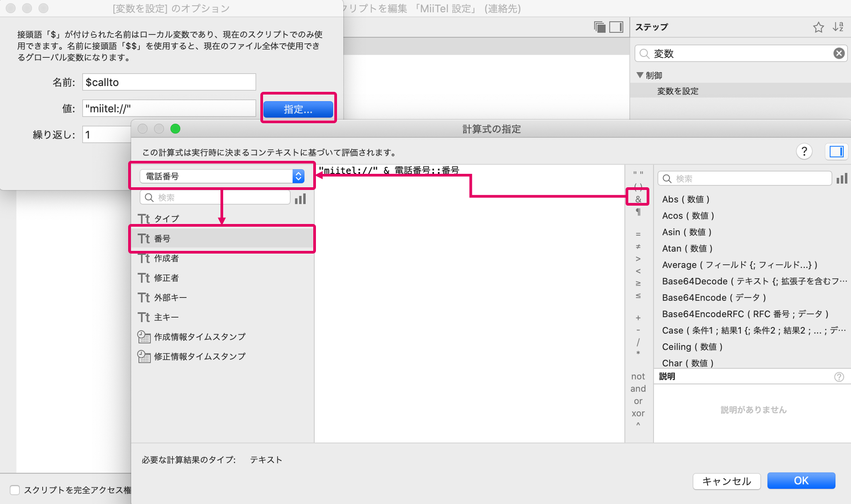851x504 pixels.
Task: Open field list sort options icon
Action: click(300, 198)
